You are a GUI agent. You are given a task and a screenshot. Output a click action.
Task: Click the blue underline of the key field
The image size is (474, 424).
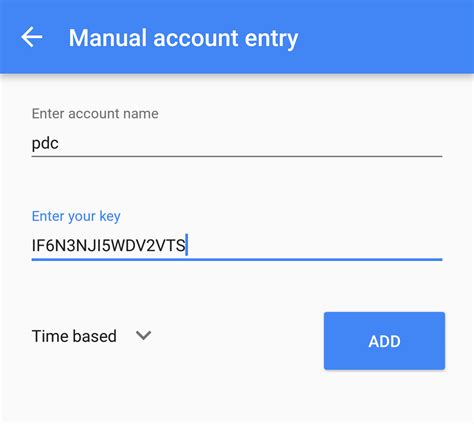point(237,259)
